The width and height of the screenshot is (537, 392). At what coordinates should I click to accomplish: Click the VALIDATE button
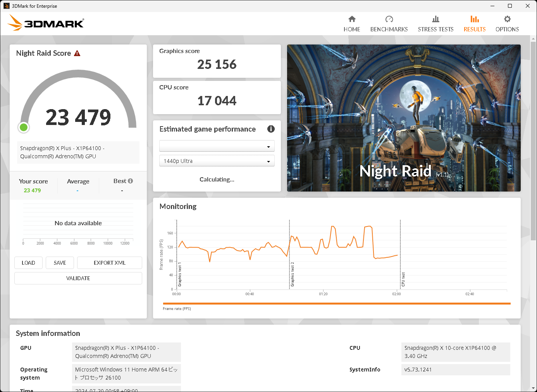[x=78, y=278]
